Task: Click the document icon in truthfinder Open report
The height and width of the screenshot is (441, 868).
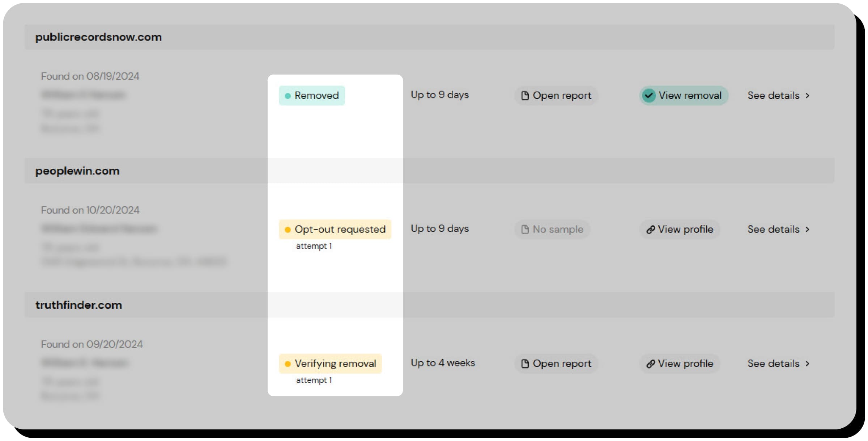Action: [x=525, y=364]
